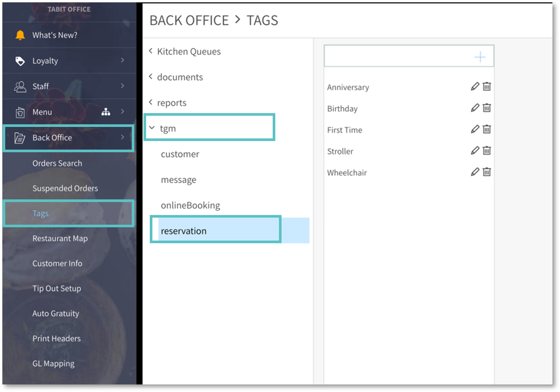
Task: Click the hierarchy icon beside Menu
Action: [106, 112]
